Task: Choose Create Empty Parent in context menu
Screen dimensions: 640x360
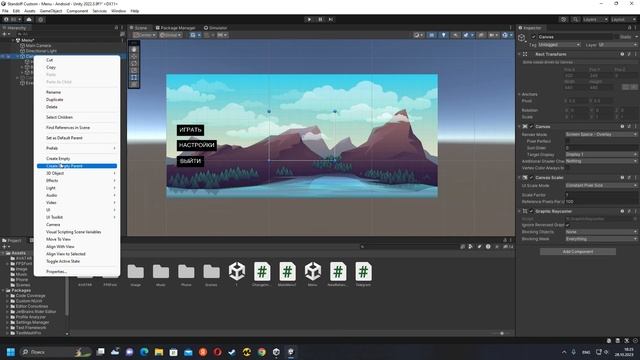Action: pos(77,166)
